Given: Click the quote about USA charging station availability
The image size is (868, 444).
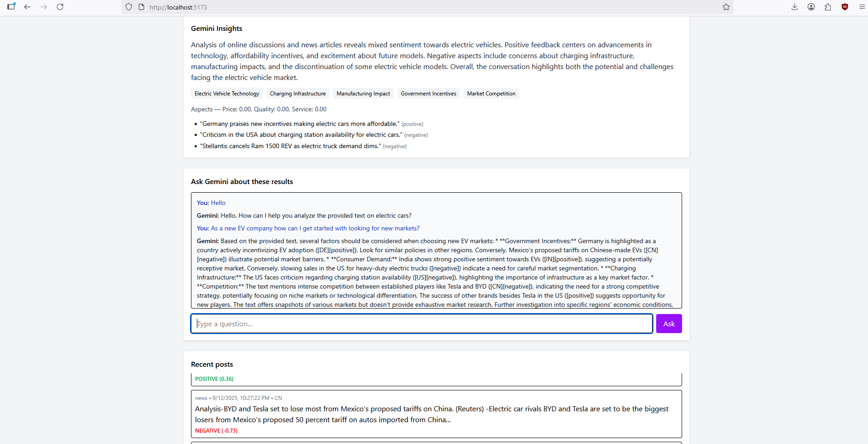Looking at the screenshot, I should pyautogui.click(x=302, y=135).
